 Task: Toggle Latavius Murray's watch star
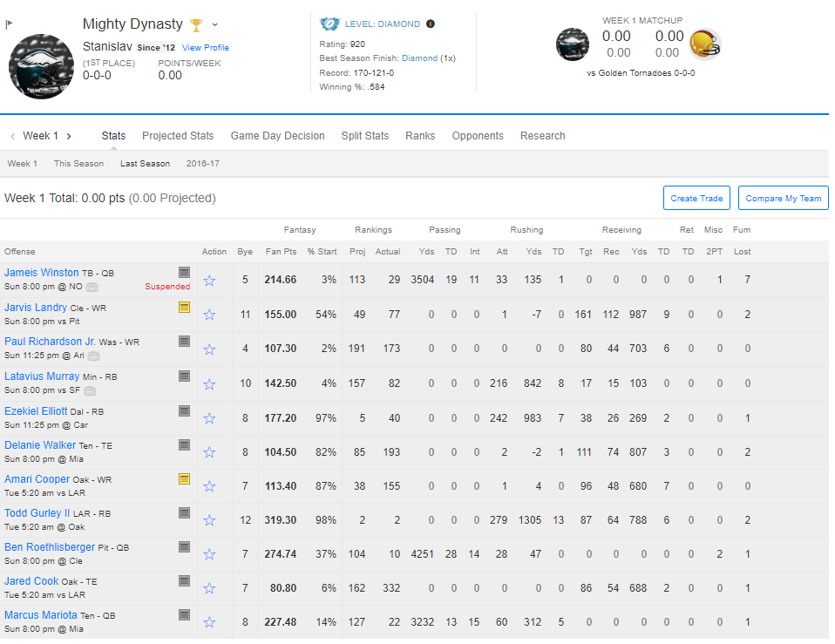[x=210, y=384]
